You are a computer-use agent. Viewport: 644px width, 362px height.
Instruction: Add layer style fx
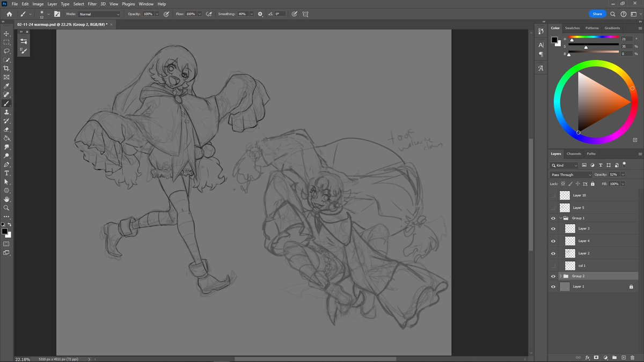pyautogui.click(x=587, y=357)
